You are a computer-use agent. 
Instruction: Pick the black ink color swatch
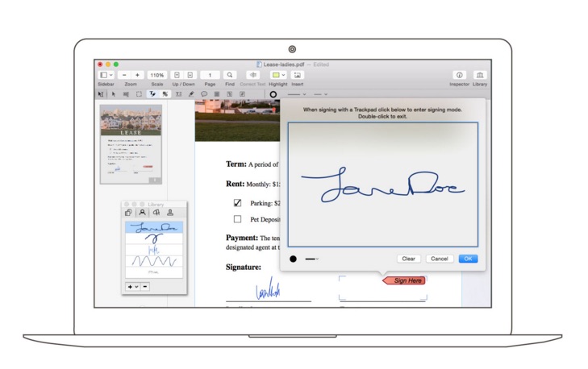click(x=294, y=259)
